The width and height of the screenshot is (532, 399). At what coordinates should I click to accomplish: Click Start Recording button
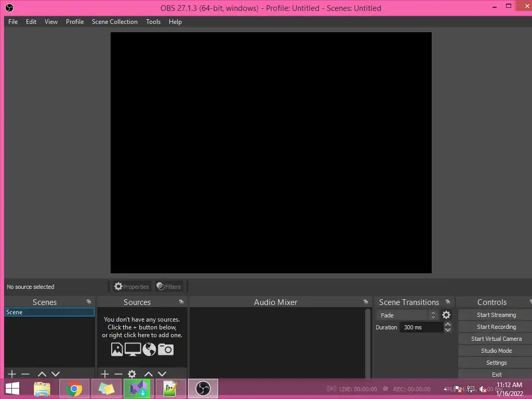pos(495,327)
